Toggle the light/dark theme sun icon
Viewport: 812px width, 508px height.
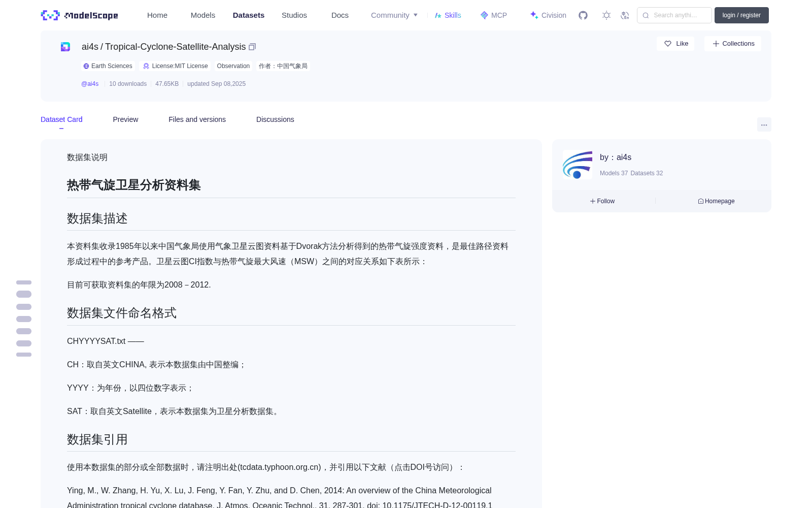[x=606, y=15]
